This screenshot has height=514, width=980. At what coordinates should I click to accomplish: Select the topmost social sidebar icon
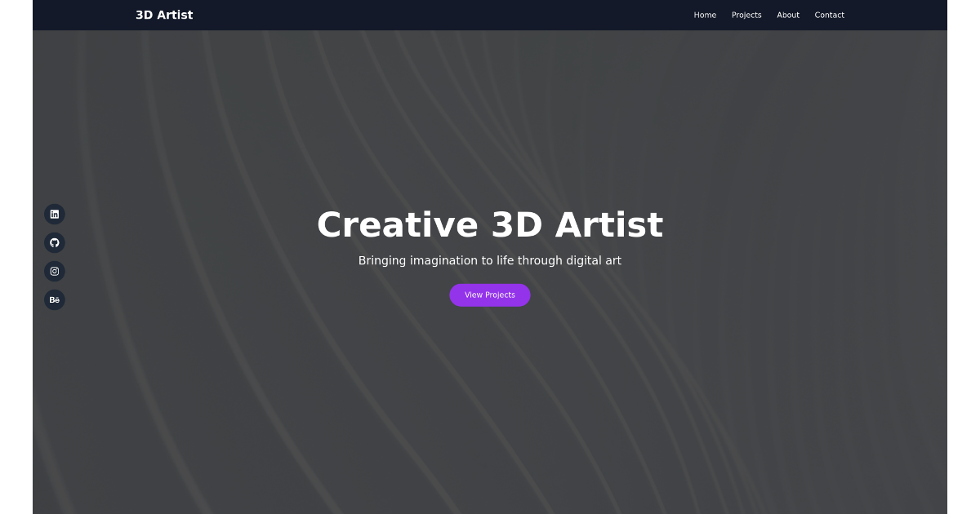click(x=55, y=214)
